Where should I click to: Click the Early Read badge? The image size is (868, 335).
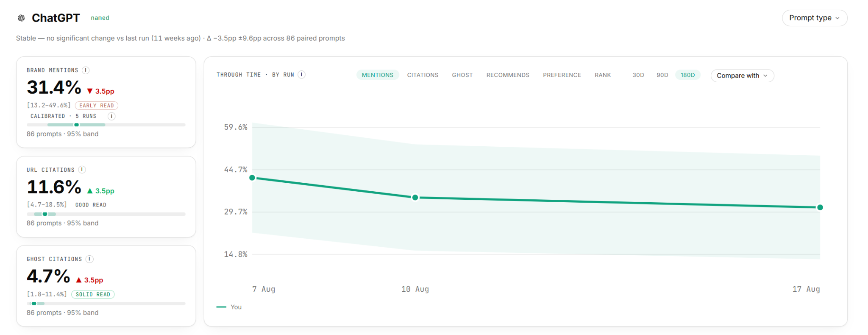97,106
